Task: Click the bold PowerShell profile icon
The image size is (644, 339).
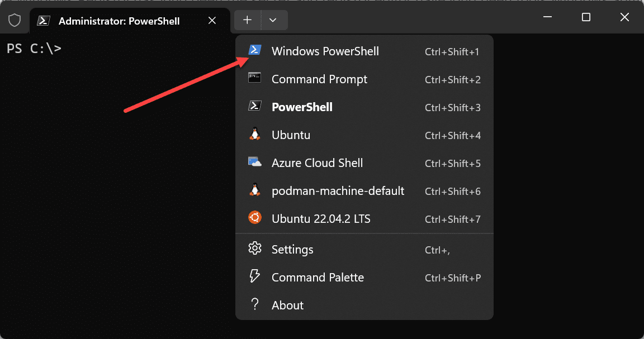Action: (x=255, y=106)
